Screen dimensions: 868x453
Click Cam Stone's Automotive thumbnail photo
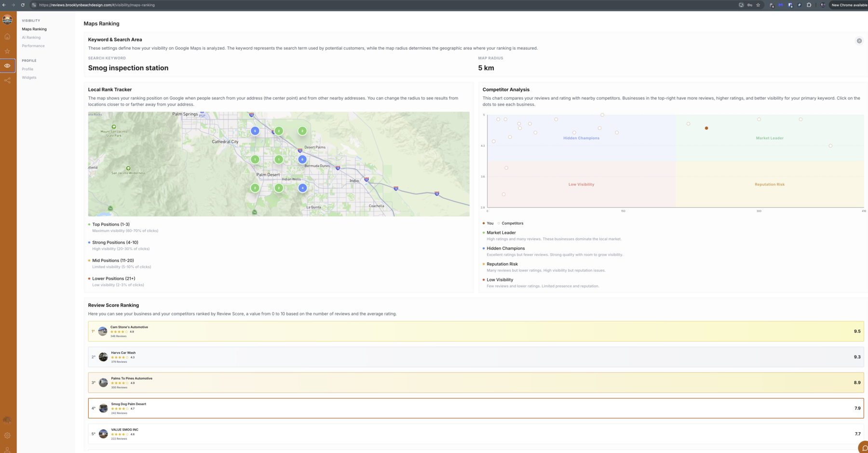pos(103,331)
